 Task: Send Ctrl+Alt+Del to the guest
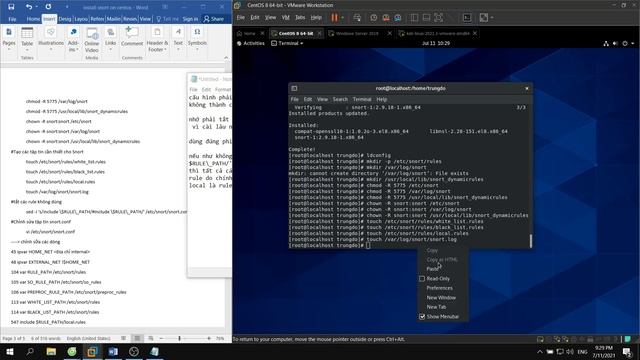click(x=357, y=18)
